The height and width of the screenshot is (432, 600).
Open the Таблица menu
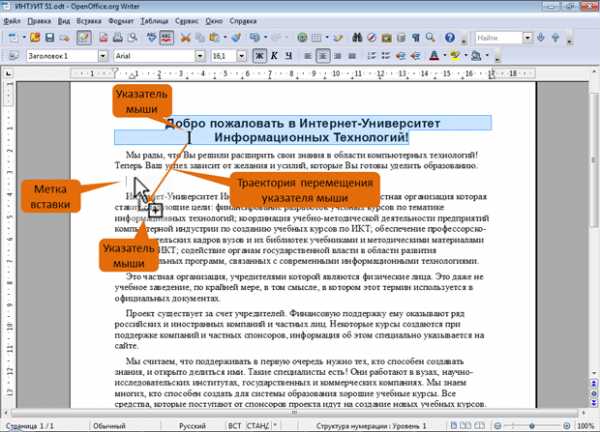(155, 21)
